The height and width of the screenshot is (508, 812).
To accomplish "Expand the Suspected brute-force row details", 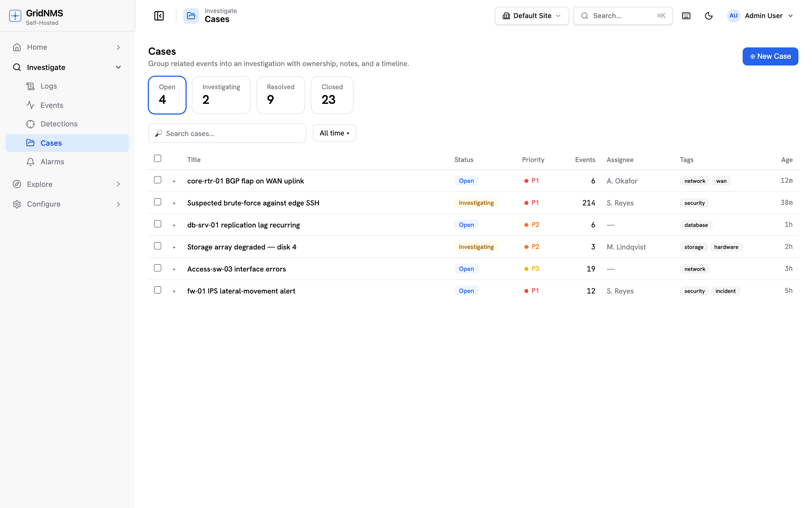I will tap(174, 203).
